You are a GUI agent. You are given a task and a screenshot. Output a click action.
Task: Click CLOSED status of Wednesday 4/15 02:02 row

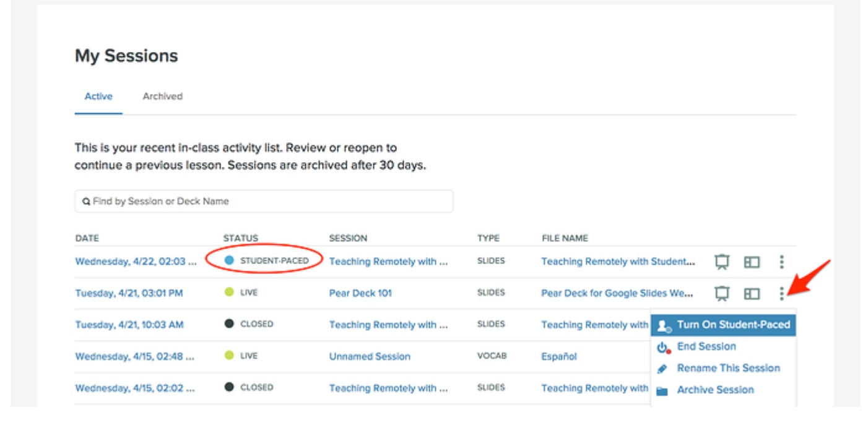point(256,387)
